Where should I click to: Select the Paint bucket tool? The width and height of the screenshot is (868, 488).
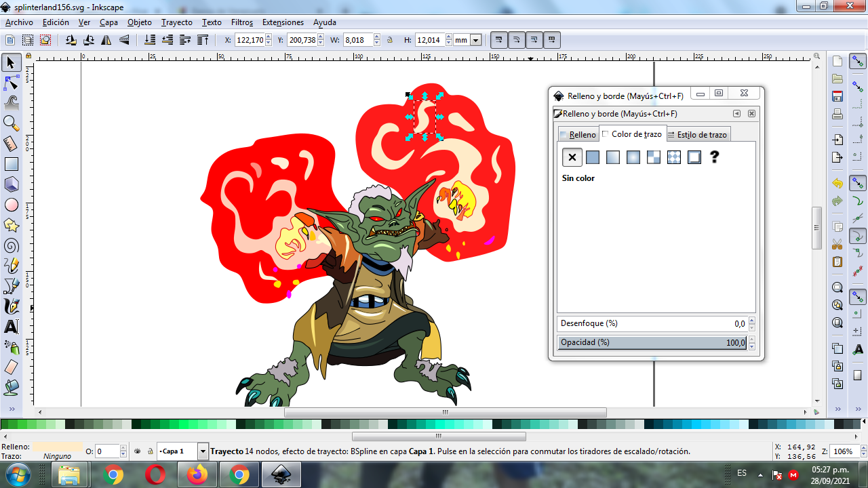[x=11, y=388]
